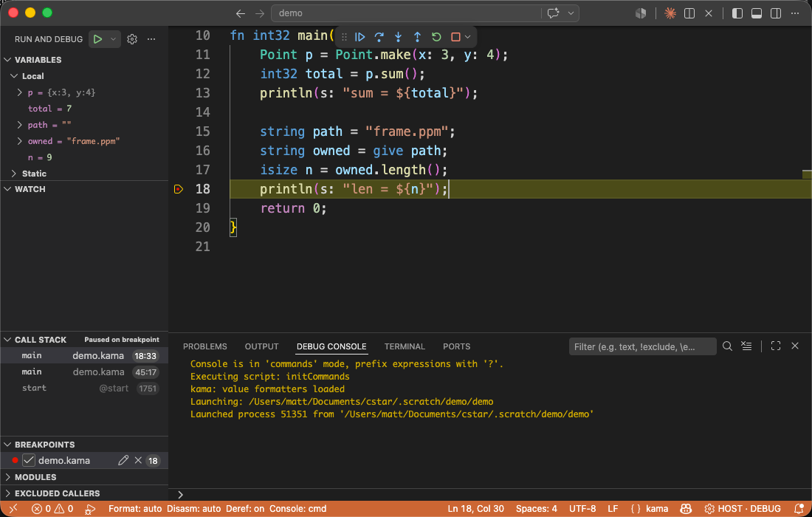Viewport: 812px width, 517px height.
Task: Click the Step Out debug icon
Action: tap(417, 37)
